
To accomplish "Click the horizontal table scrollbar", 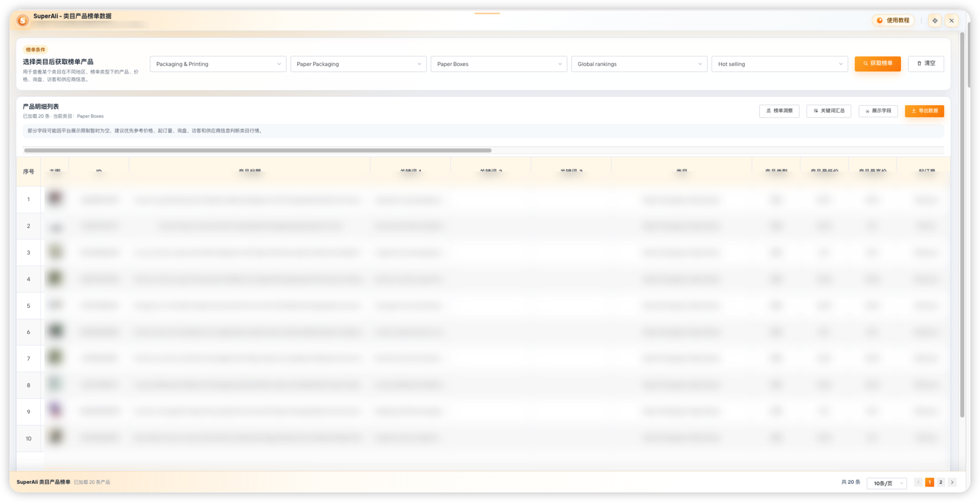I will click(x=258, y=150).
